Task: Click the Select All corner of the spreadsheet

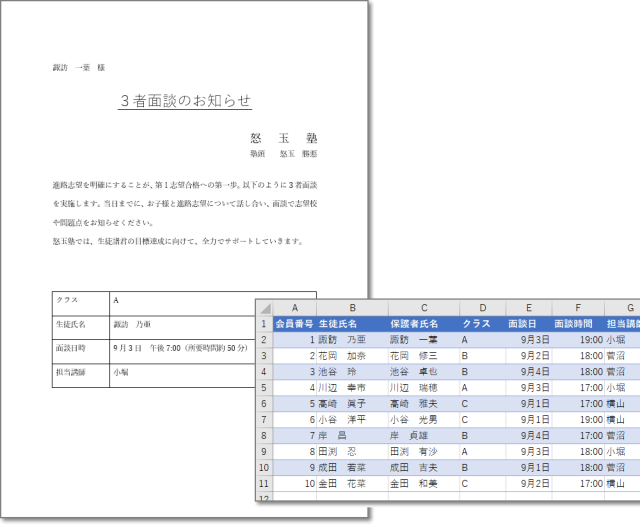Action: pos(265,308)
